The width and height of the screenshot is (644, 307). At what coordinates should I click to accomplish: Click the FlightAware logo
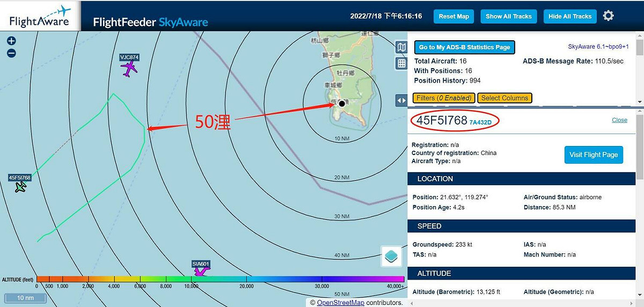pyautogui.click(x=40, y=16)
